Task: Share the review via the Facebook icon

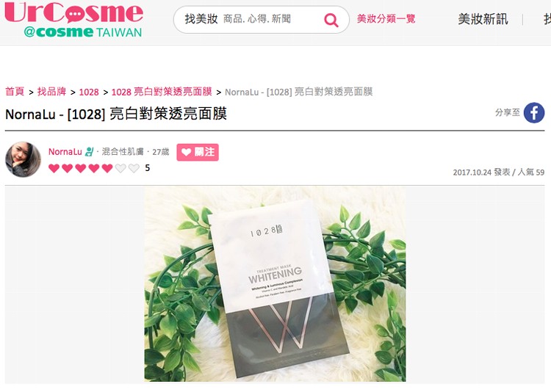Action: (534, 112)
